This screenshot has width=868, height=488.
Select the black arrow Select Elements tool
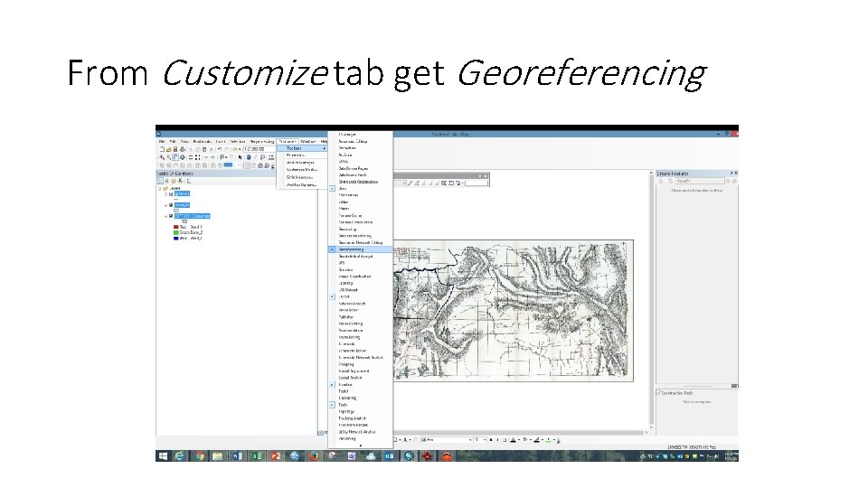241,157
